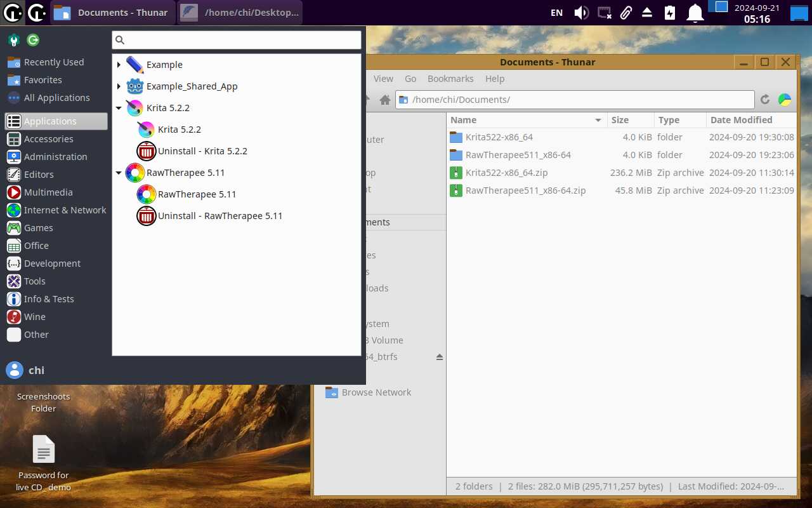The width and height of the screenshot is (812, 508).
Task: Open the volume control in the panel
Action: point(581,12)
